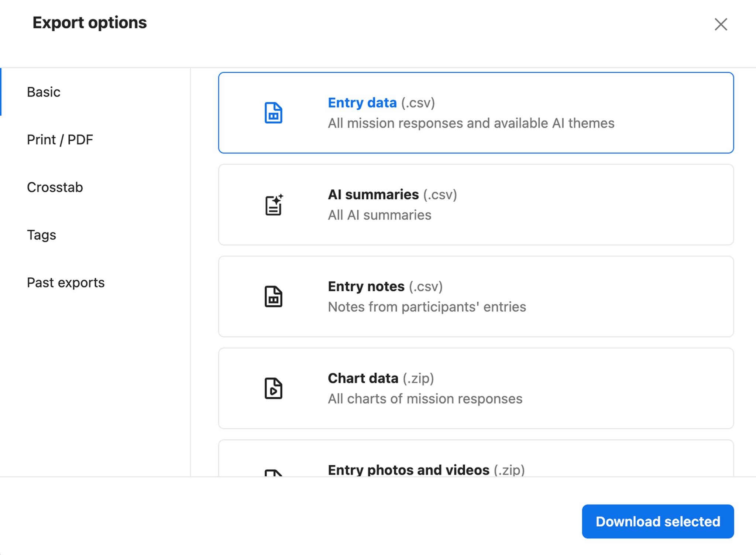Select the Tags sidebar item
Screen dimensions: 756x555
[41, 235]
